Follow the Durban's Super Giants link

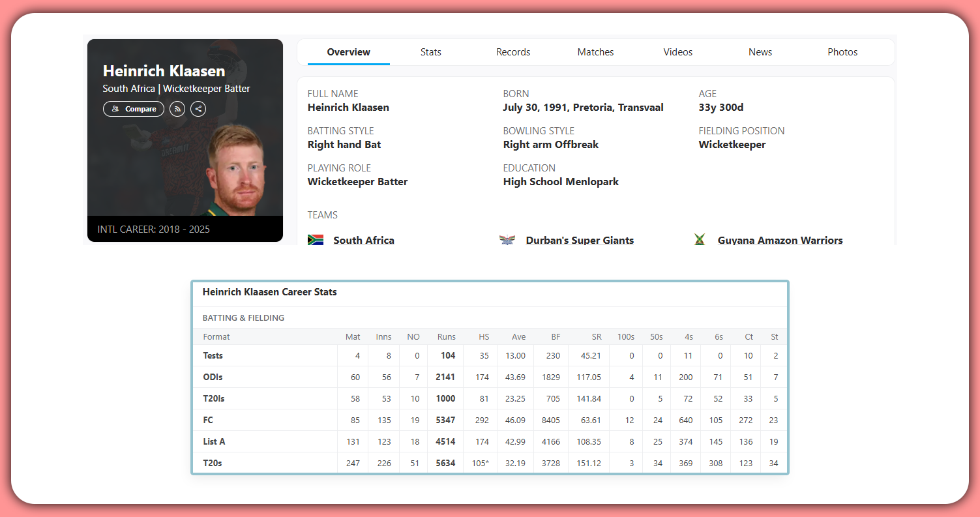579,240
